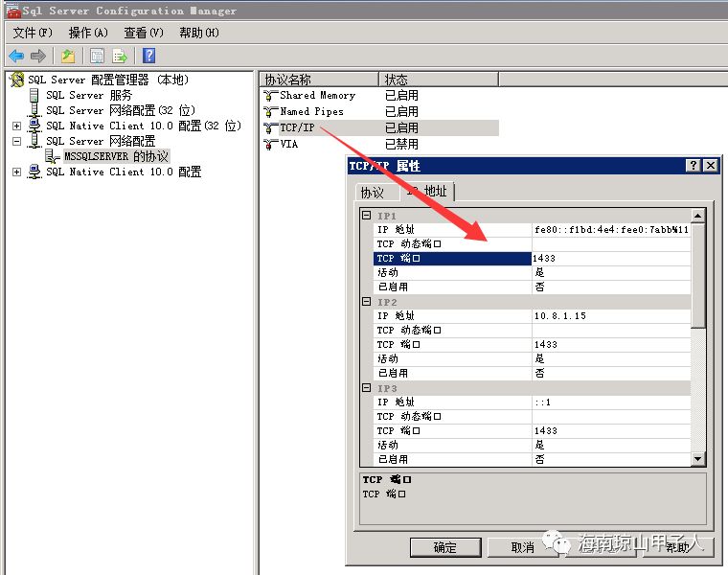The height and width of the screenshot is (575, 728).
Task: Click the Export list toolbar icon
Action: coord(120,57)
